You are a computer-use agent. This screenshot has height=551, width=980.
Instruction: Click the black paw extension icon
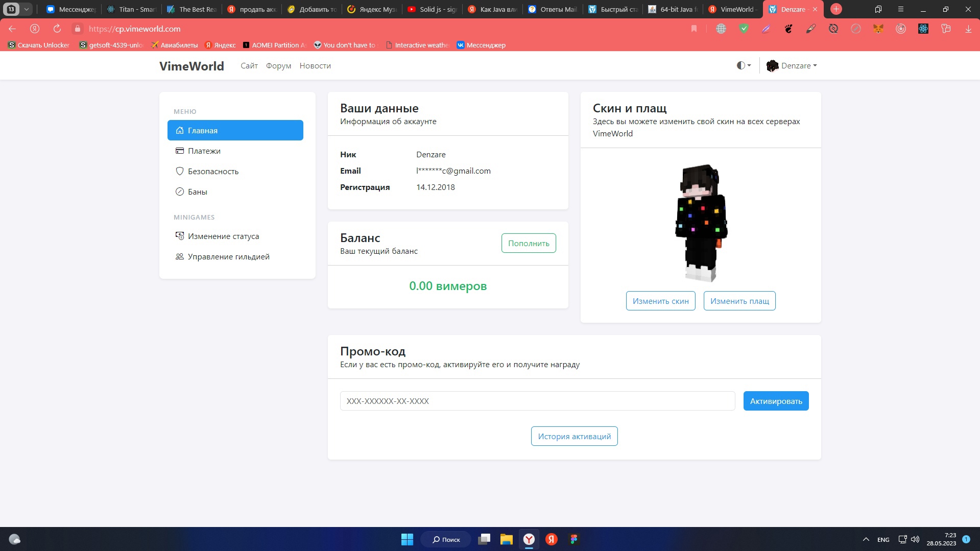tap(788, 29)
